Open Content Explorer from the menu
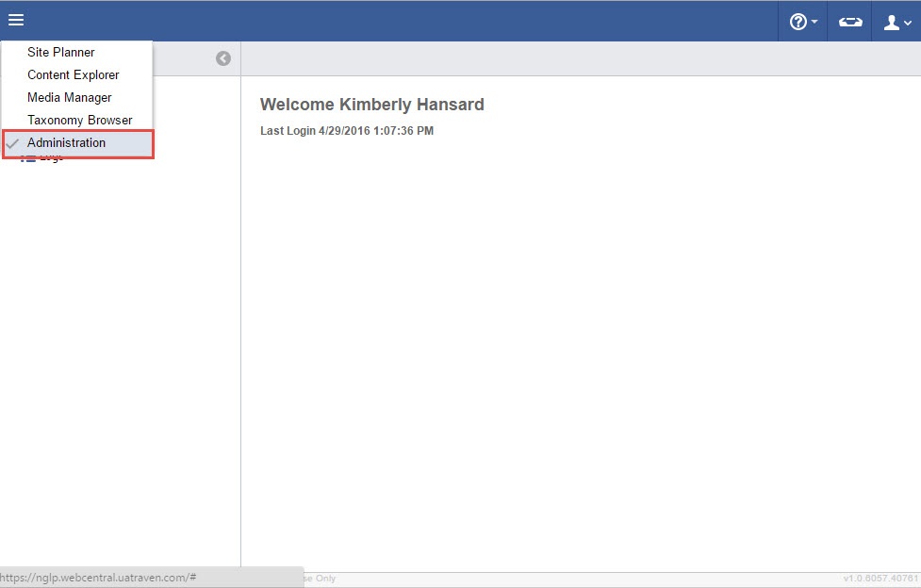921x588 pixels. pos(74,75)
